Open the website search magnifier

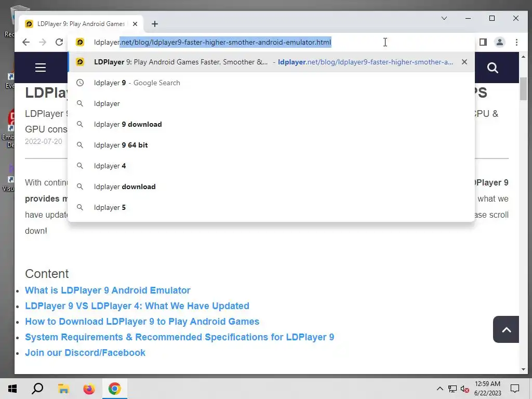(493, 68)
